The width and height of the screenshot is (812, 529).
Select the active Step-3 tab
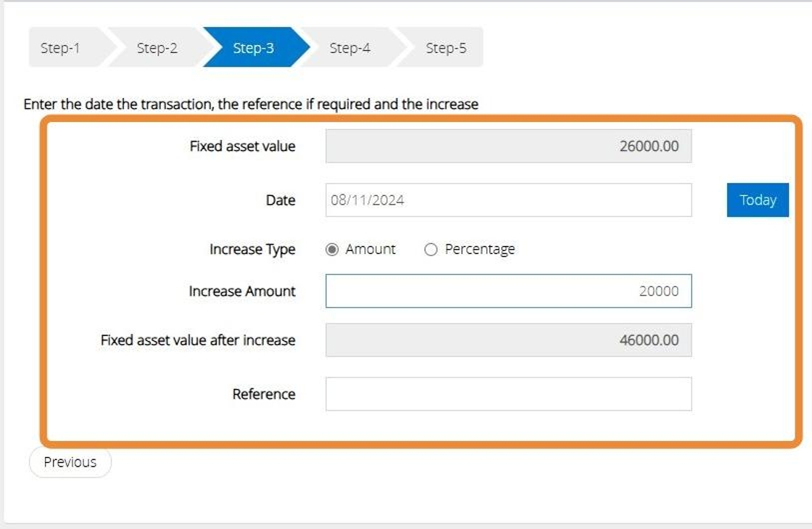253,48
